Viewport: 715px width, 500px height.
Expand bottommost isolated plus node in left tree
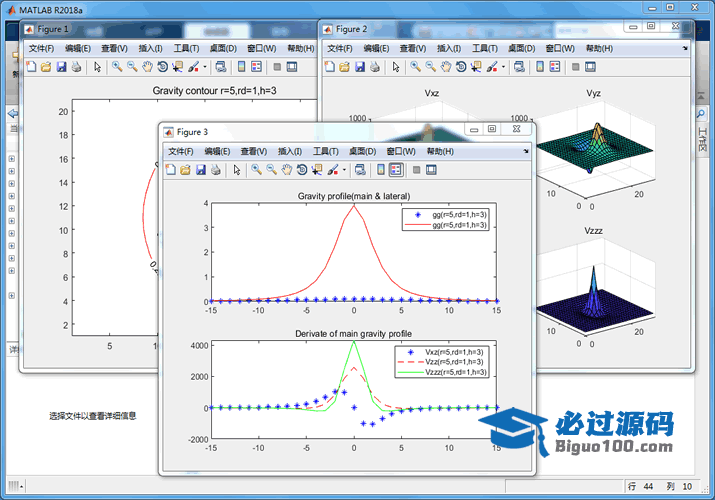click(12, 295)
